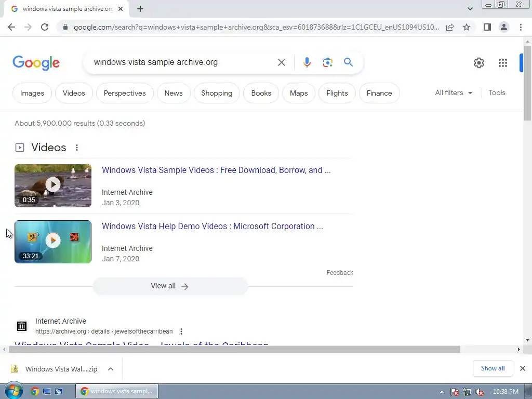Search by image with Google Lens

327,62
